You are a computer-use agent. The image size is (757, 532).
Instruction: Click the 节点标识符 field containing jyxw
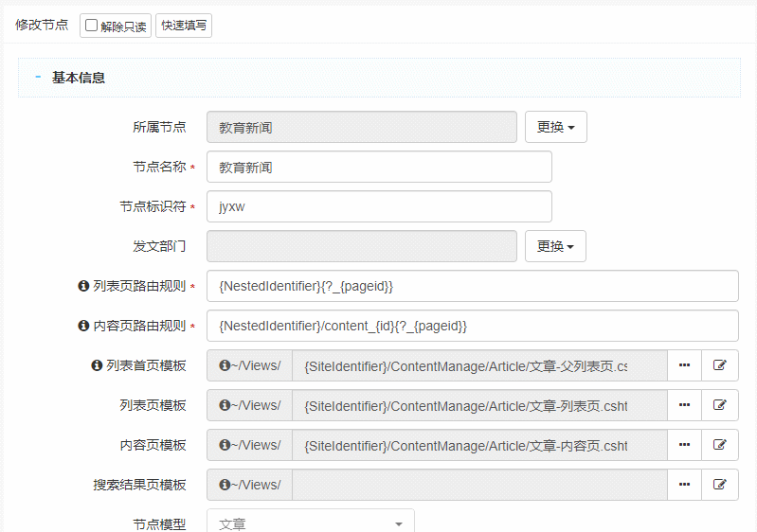pos(379,206)
